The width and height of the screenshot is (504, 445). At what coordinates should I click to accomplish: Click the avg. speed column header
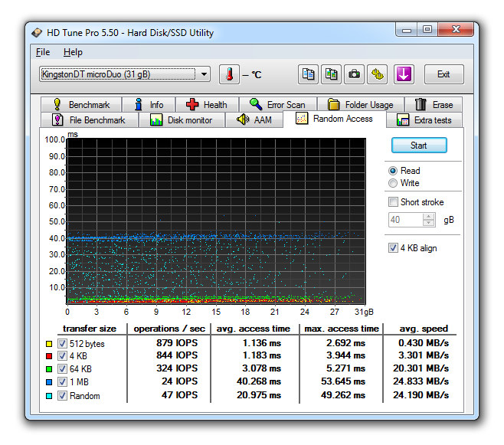pyautogui.click(x=424, y=329)
